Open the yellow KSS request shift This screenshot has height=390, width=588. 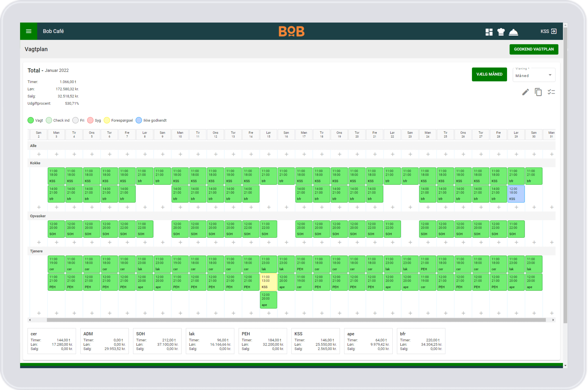[x=268, y=282]
